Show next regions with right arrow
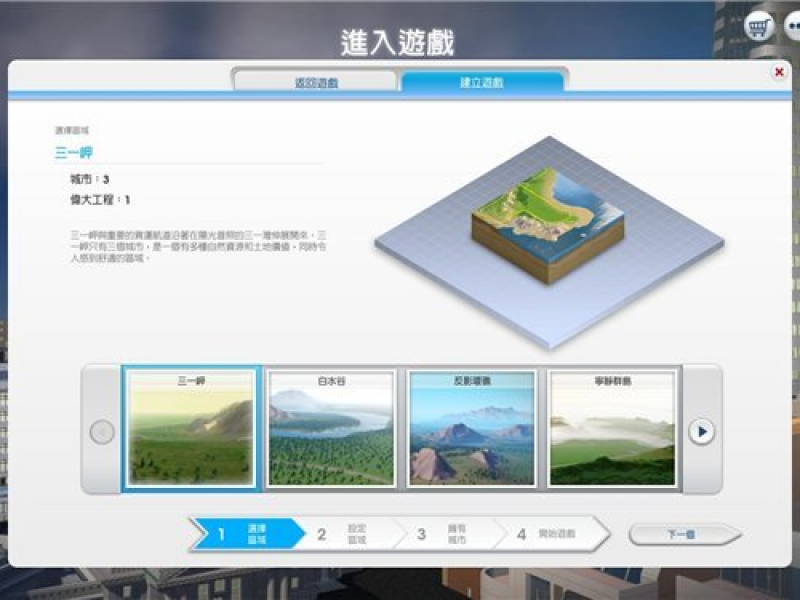The width and height of the screenshot is (800, 600). pos(702,432)
